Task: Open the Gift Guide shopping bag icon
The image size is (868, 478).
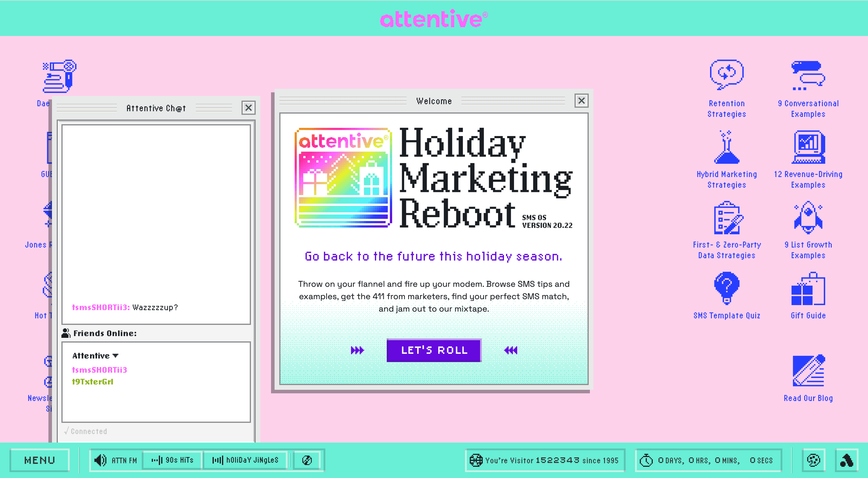Action: click(x=808, y=288)
